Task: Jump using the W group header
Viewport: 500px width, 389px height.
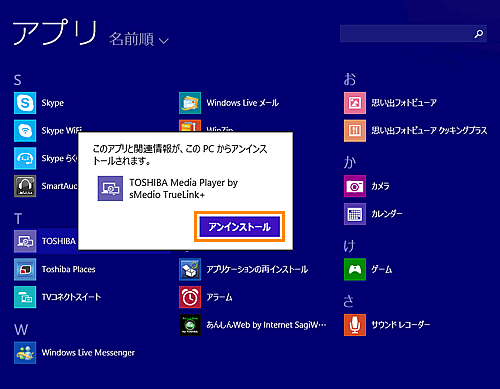Action: coord(21,330)
